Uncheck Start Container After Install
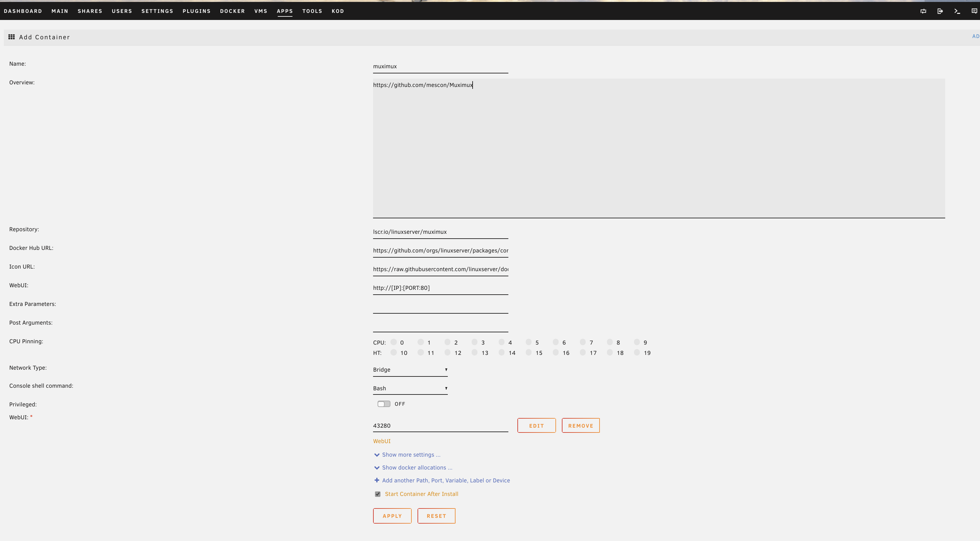This screenshot has height=541, width=980. tap(377, 494)
